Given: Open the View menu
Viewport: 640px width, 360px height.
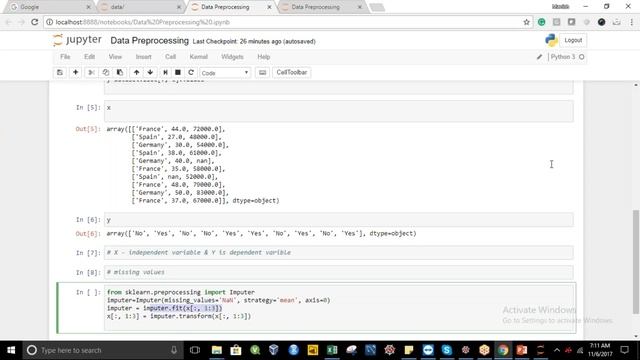Looking at the screenshot, I should pyautogui.click(x=115, y=57).
